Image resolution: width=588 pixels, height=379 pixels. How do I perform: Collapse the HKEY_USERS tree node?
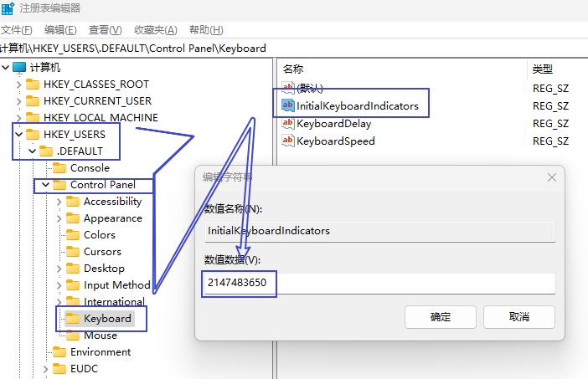18,135
